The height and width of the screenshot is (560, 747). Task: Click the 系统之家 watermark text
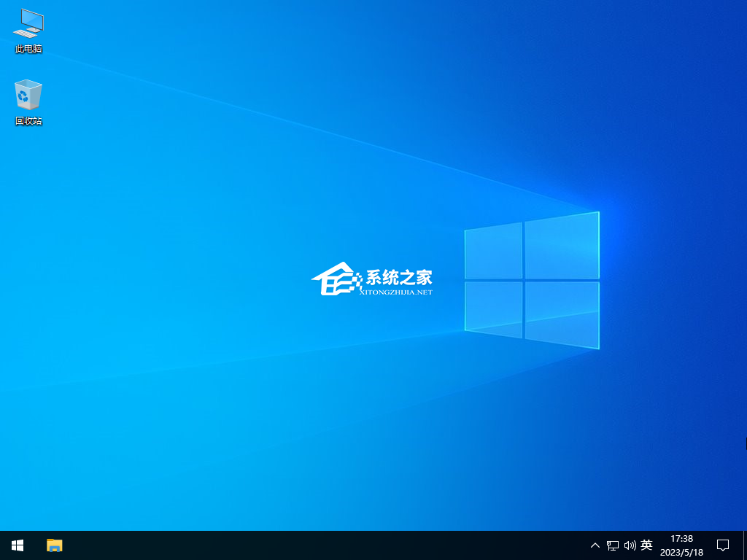point(398,277)
